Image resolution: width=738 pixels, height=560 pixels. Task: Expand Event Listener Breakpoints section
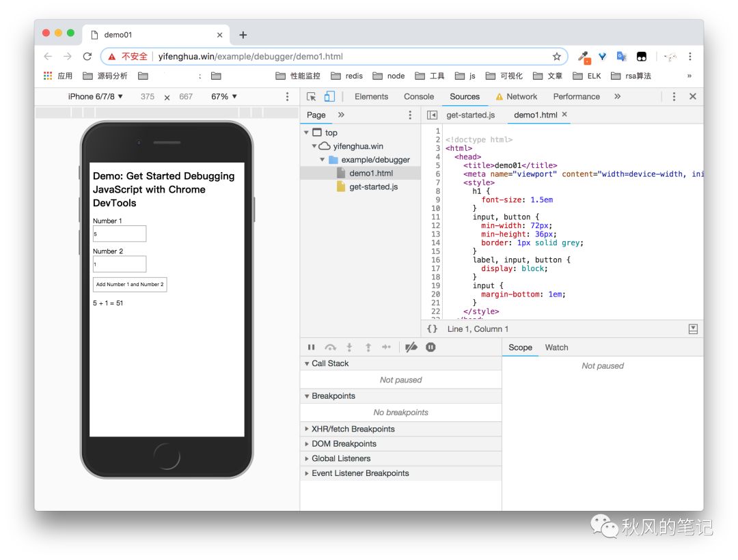[x=307, y=473]
